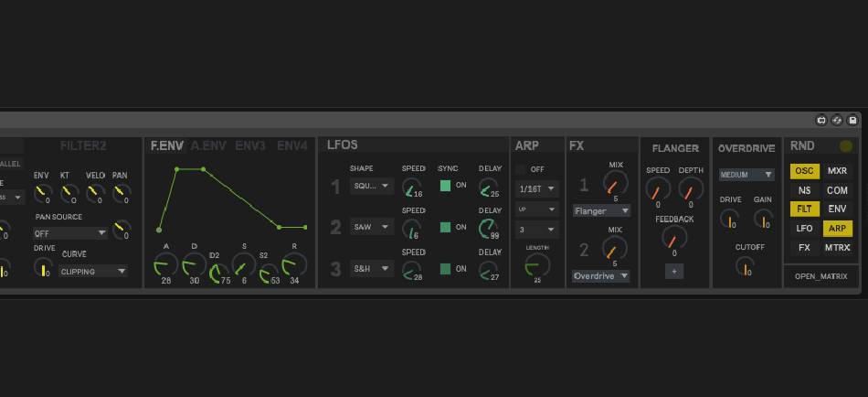Enable the ARP OFF checkbox
This screenshot has height=397, width=868.
click(x=521, y=169)
